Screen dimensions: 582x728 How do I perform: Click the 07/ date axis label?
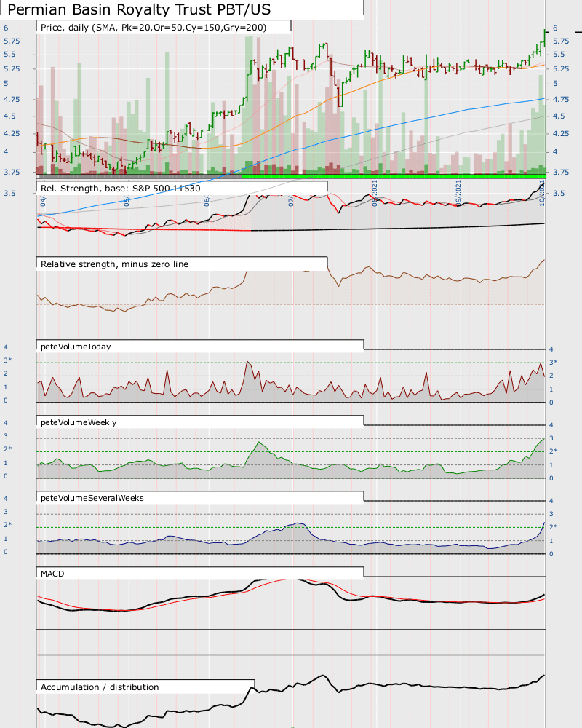(x=290, y=201)
